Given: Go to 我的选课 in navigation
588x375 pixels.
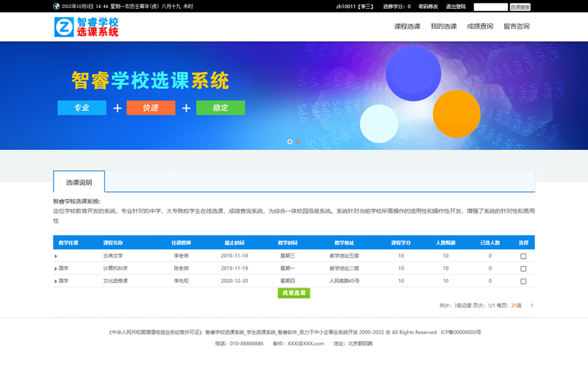Looking at the screenshot, I should [x=443, y=26].
